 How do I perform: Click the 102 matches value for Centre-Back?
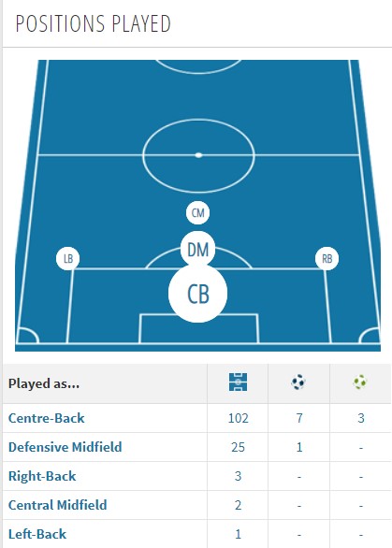pyautogui.click(x=239, y=418)
